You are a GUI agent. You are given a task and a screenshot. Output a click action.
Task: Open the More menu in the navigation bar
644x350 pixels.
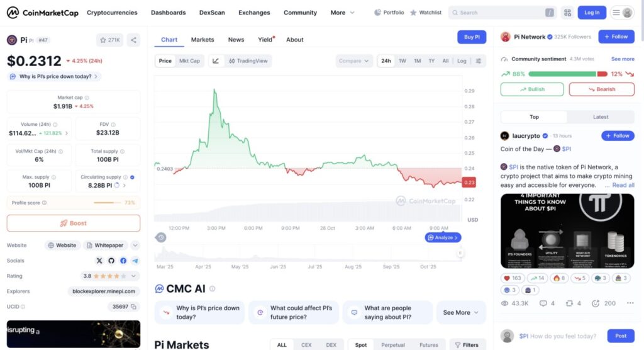(342, 13)
